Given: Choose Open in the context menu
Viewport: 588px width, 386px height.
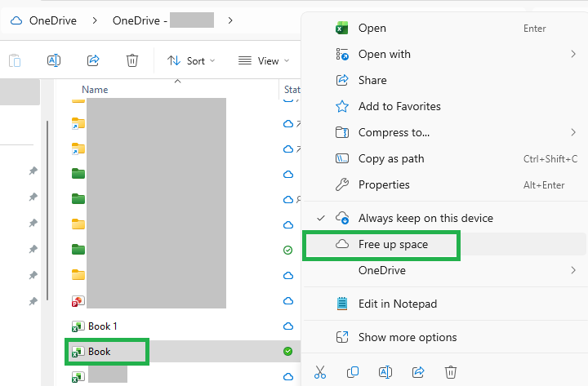Looking at the screenshot, I should coord(444,28).
